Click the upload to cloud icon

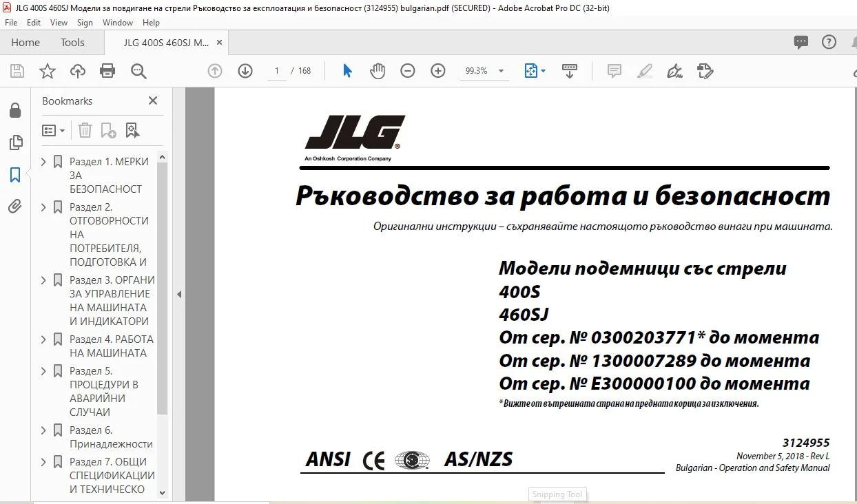pyautogui.click(x=78, y=71)
